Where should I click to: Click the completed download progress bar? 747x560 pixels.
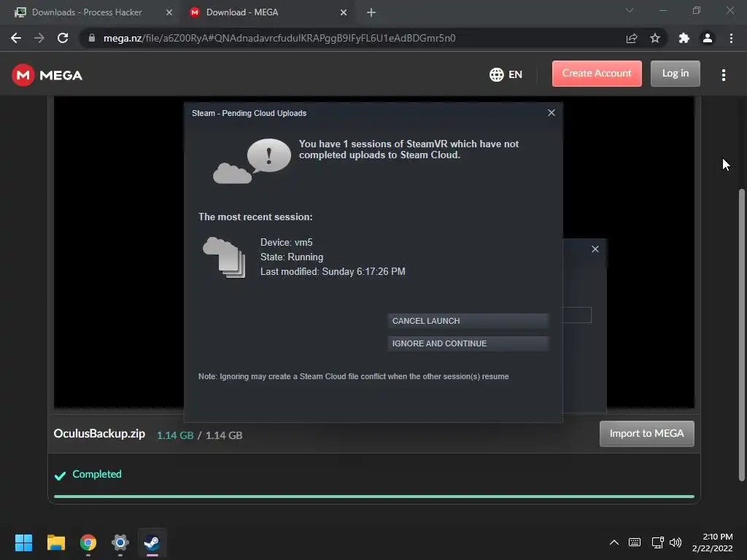[x=374, y=496]
